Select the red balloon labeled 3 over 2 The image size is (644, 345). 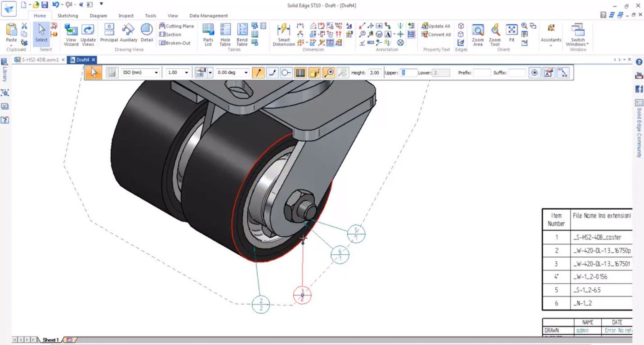pyautogui.click(x=302, y=295)
